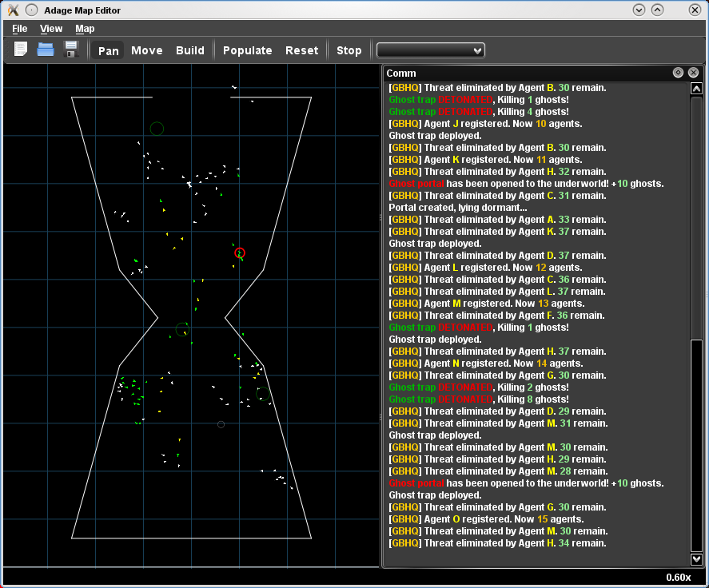This screenshot has height=588, width=709.
Task: Click the round window menu button in title bar
Action: click(31, 10)
